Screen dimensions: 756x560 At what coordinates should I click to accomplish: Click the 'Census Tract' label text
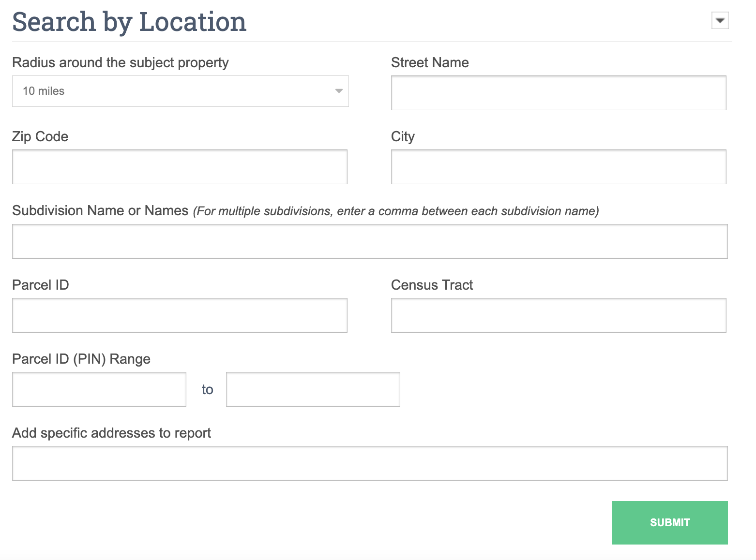[432, 285]
